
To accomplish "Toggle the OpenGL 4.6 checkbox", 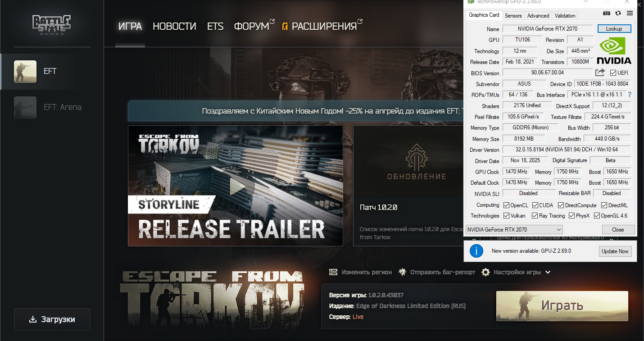I will click(x=597, y=216).
